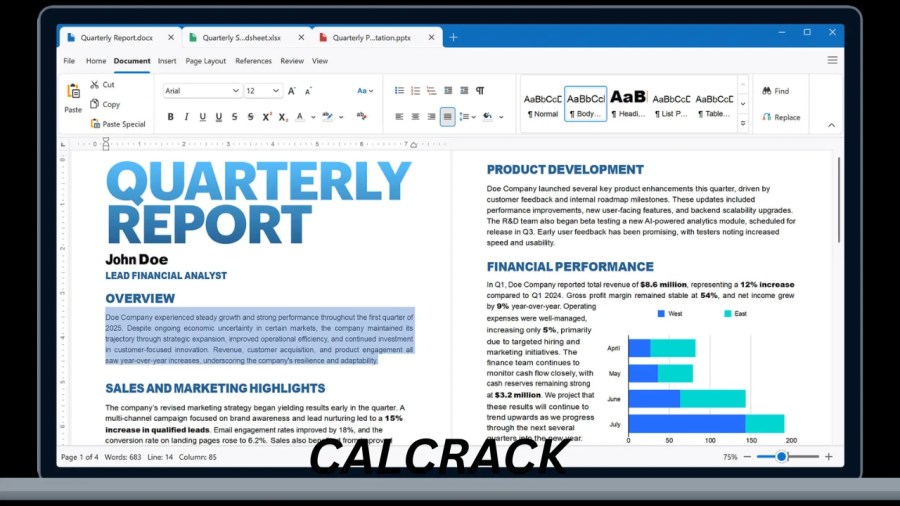
Task: Apply the Normal paragraph style
Action: click(542, 104)
